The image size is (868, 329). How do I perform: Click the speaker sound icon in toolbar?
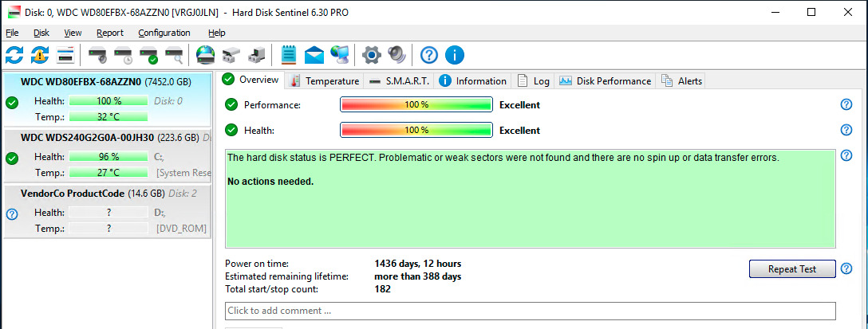click(x=397, y=55)
